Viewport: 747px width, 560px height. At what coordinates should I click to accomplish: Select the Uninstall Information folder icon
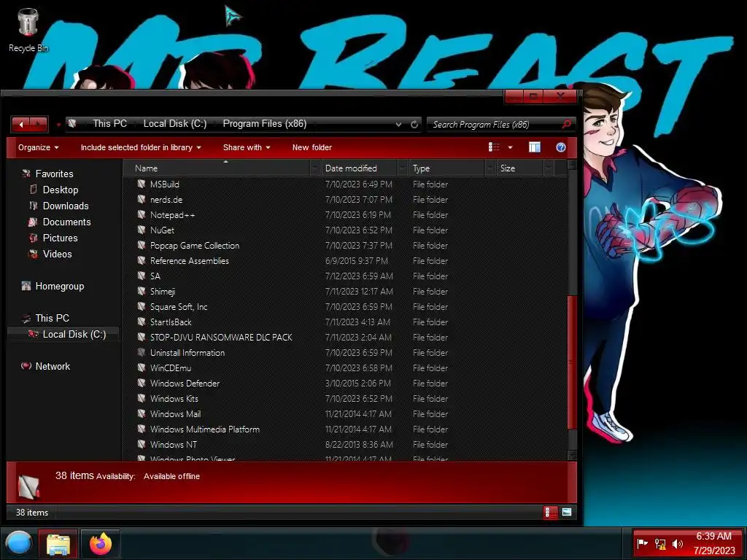(x=142, y=352)
